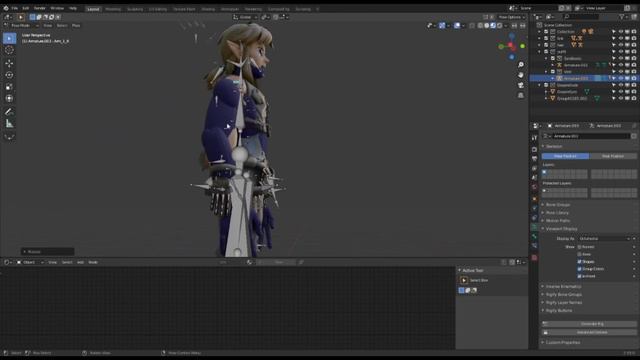Open the Edit menu
This screenshot has height=360, width=640.
26,8
